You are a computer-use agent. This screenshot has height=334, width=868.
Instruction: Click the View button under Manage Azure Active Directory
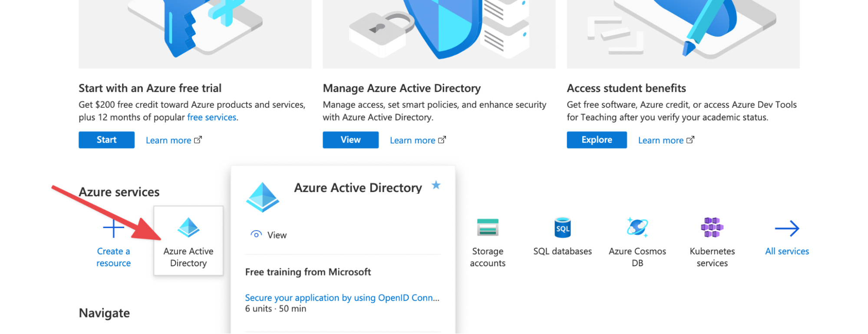(x=350, y=140)
